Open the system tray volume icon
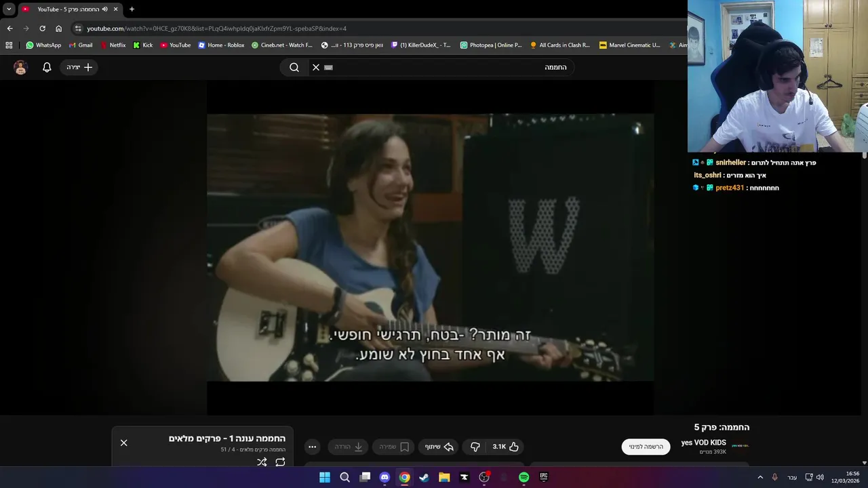 pos(821,477)
